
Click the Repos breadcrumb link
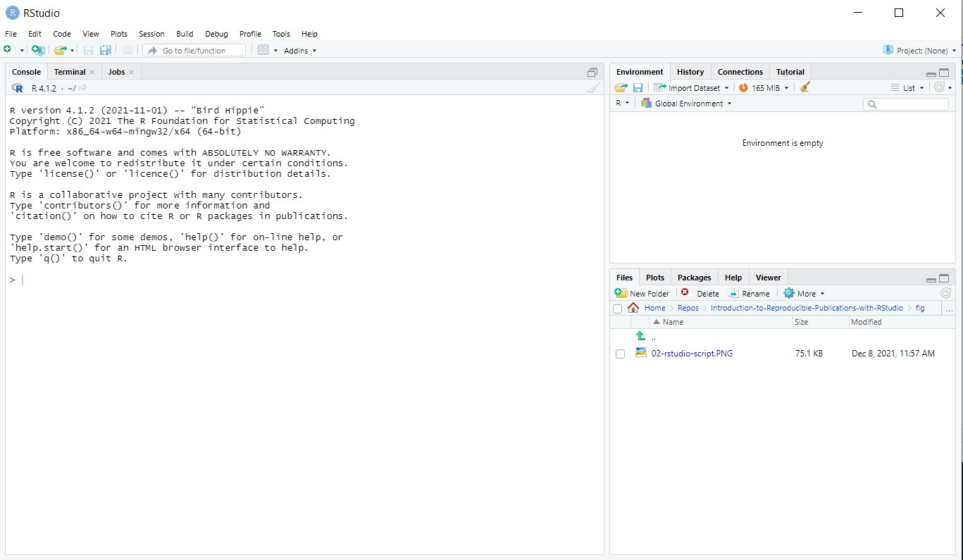tap(688, 308)
